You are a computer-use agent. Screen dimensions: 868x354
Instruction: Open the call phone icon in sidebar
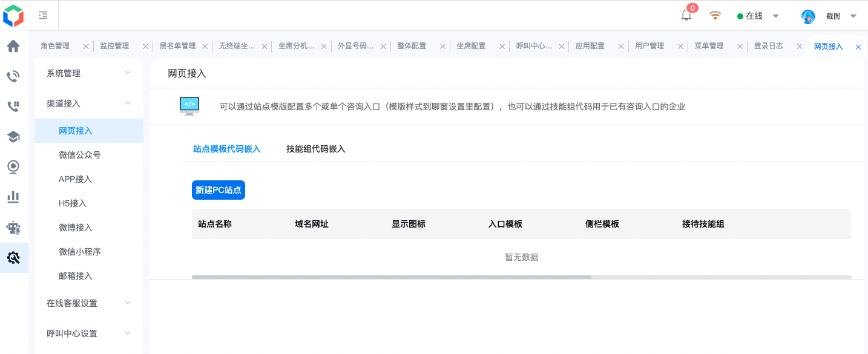pos(13,76)
